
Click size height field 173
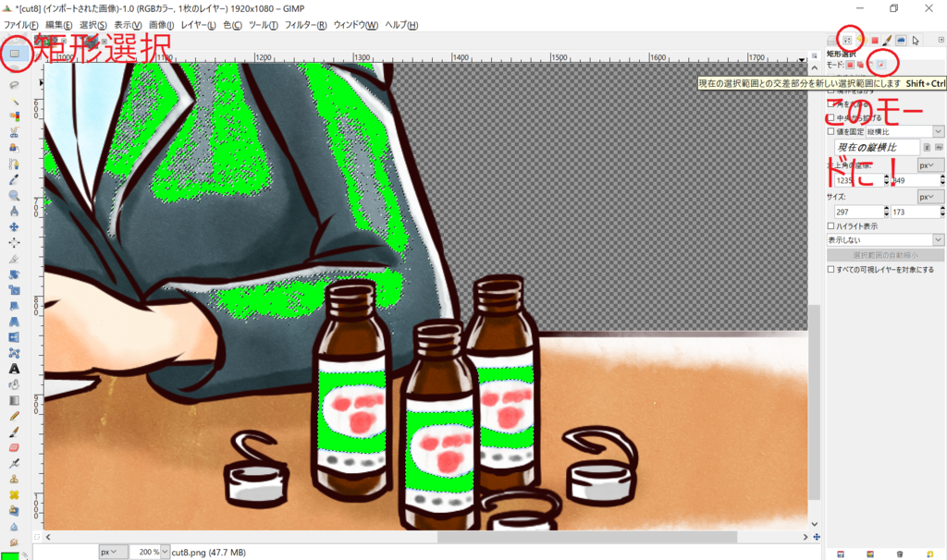[x=915, y=212]
